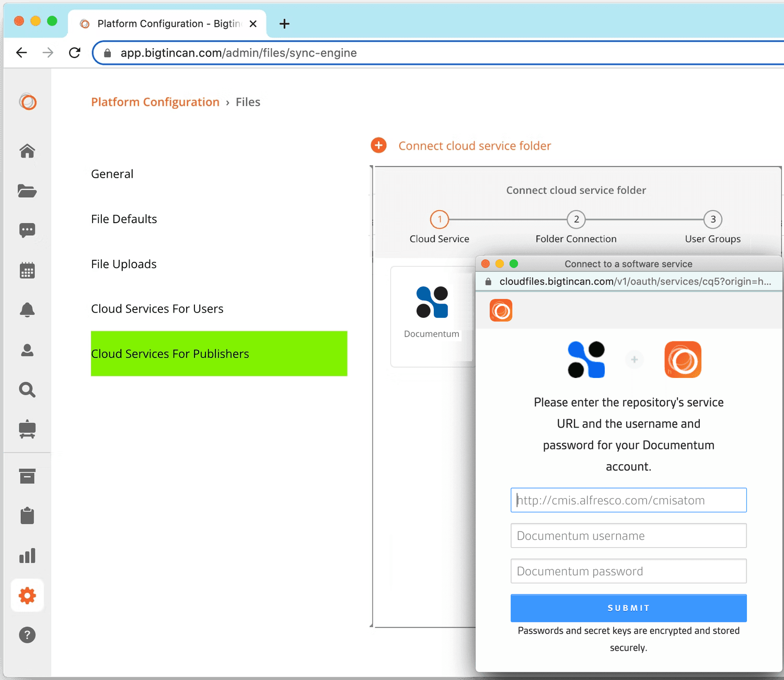Select the Documentum cloud service card
Screen dimensions: 784x680
pos(432,316)
